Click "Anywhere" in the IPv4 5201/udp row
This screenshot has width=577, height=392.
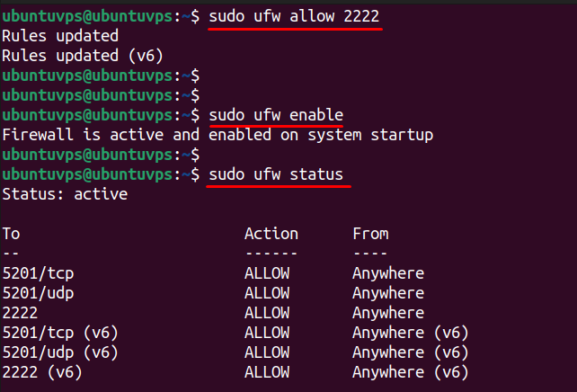point(387,293)
